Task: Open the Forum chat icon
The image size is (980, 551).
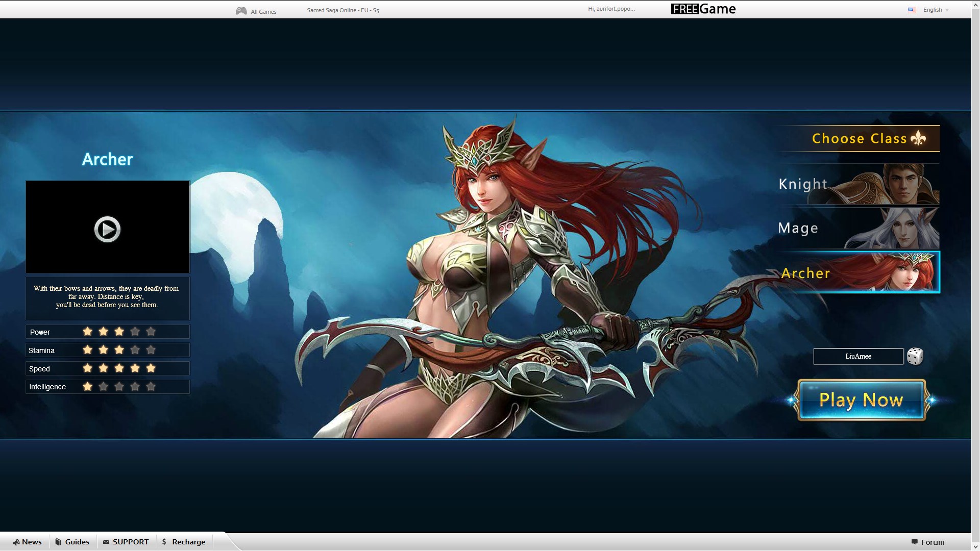Action: pos(914,542)
